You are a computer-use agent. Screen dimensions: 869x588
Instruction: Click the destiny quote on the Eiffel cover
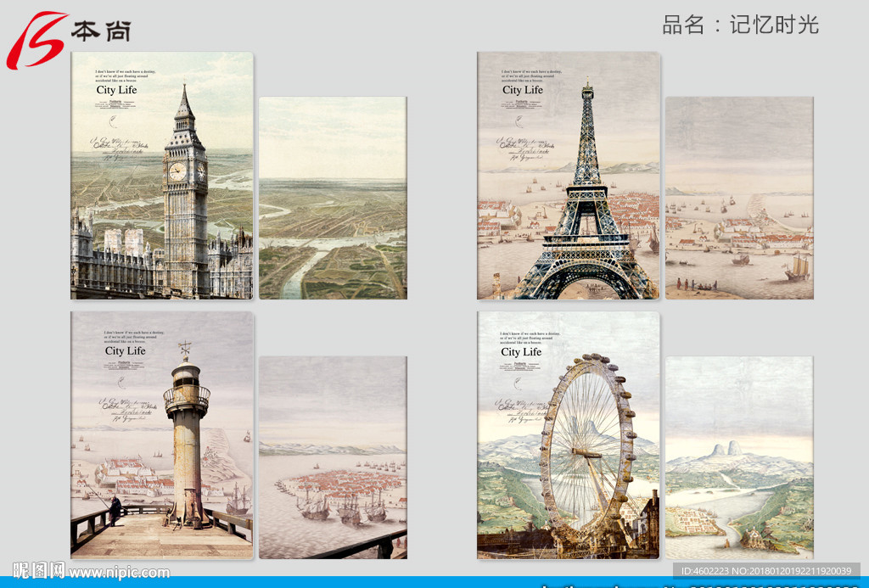point(531,76)
